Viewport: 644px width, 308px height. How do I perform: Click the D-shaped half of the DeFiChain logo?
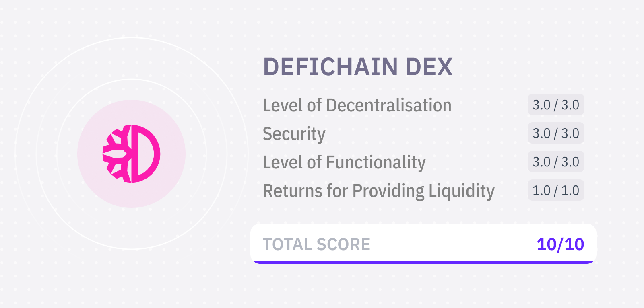click(x=147, y=154)
